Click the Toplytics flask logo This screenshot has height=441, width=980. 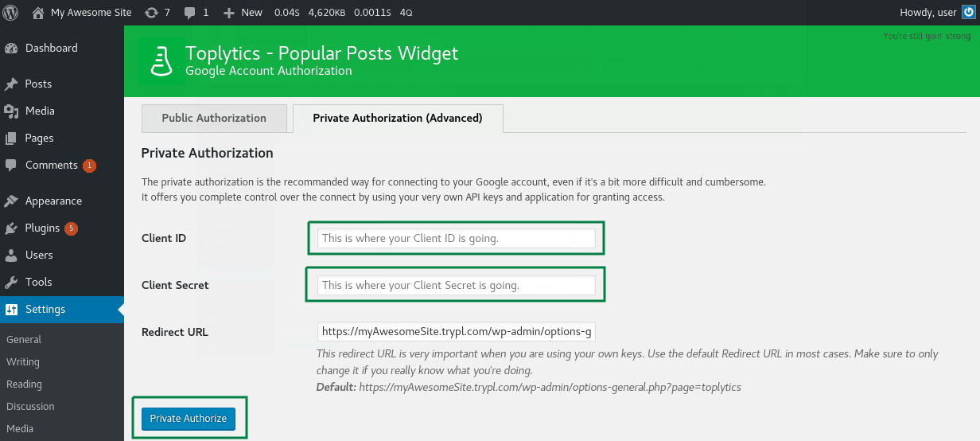click(161, 61)
